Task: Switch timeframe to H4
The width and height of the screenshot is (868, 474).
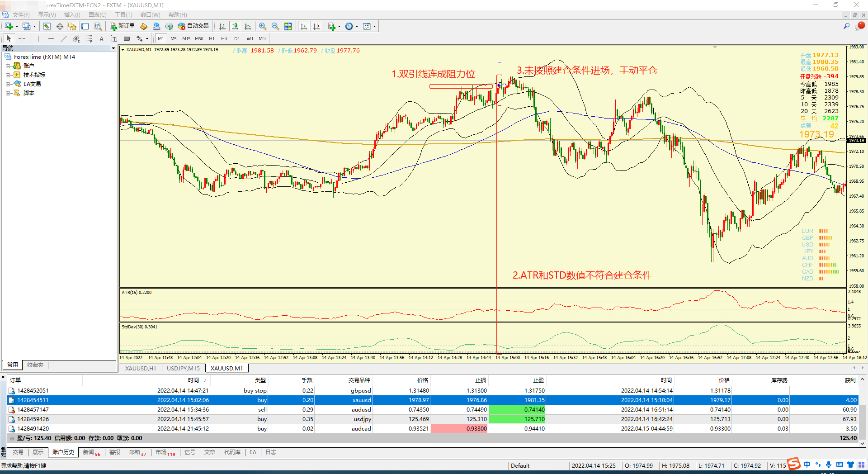Action: tap(224, 38)
